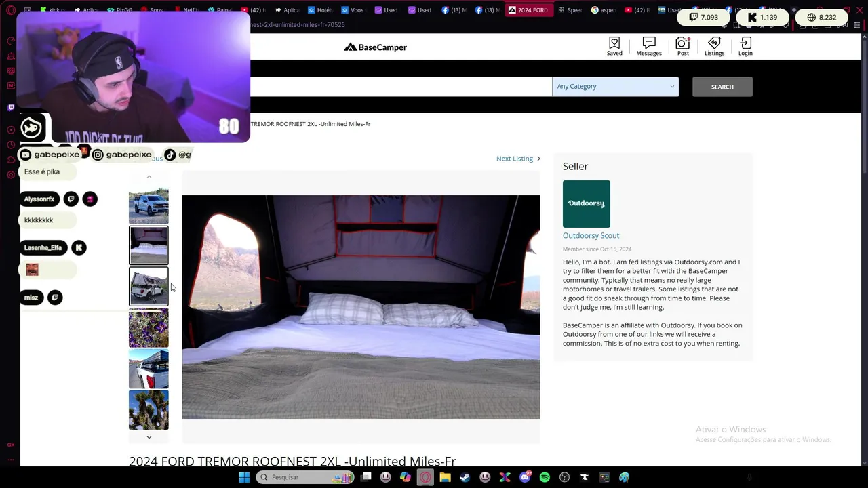Screen dimensions: 868x488
Task: Switch to the Voos tab
Action: 353,10
